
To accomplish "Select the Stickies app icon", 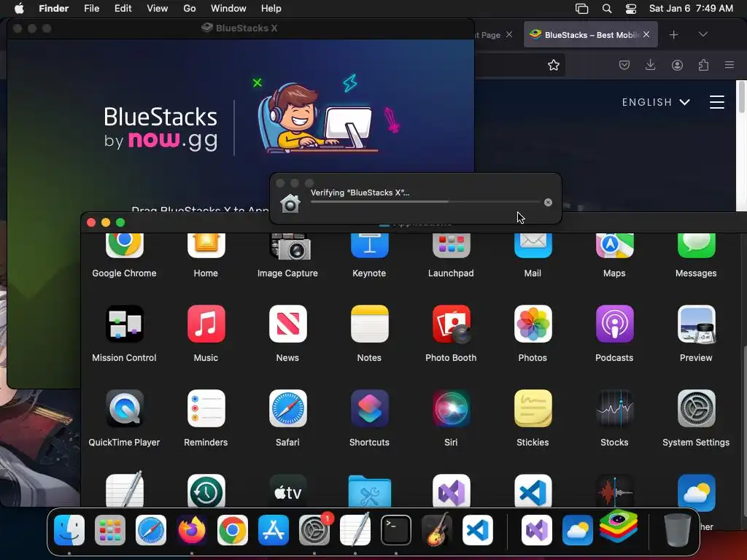I will 533,408.
